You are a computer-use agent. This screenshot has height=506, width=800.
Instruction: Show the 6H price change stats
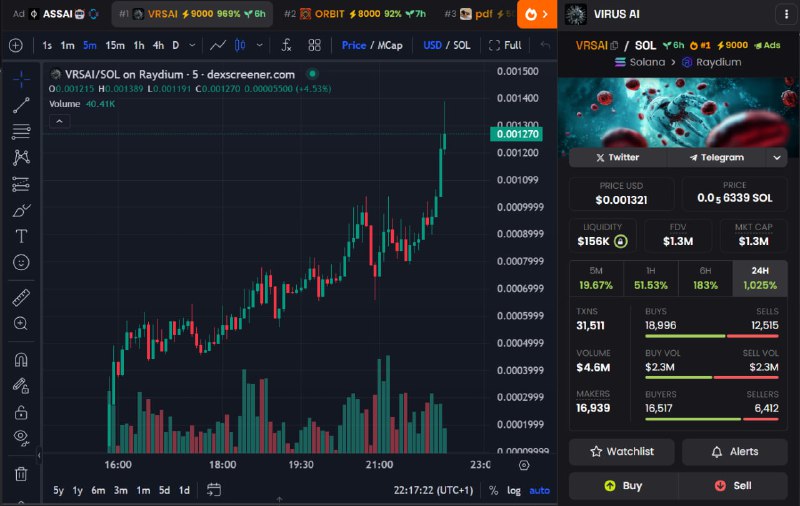705,278
